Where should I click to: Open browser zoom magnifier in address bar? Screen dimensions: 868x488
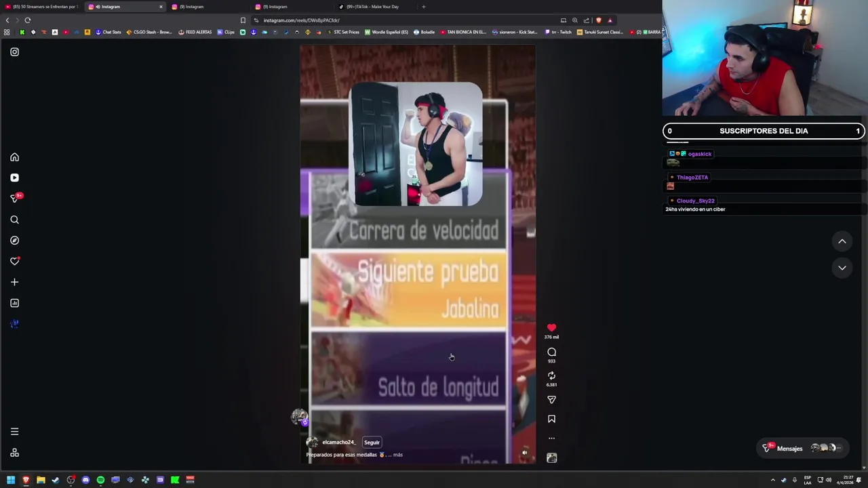(x=574, y=20)
